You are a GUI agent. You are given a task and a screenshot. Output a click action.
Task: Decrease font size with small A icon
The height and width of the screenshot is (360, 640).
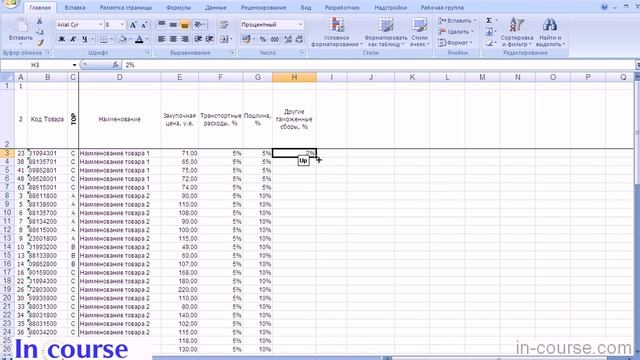click(144, 25)
